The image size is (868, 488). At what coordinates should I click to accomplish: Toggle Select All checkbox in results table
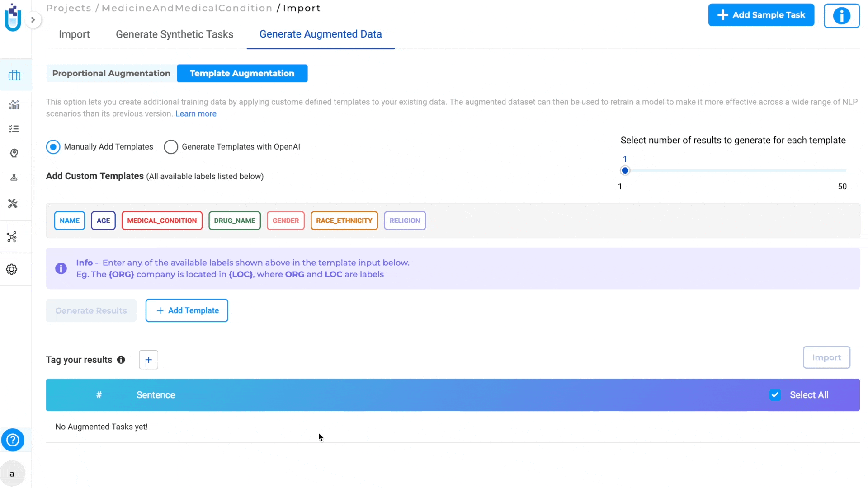coord(775,395)
